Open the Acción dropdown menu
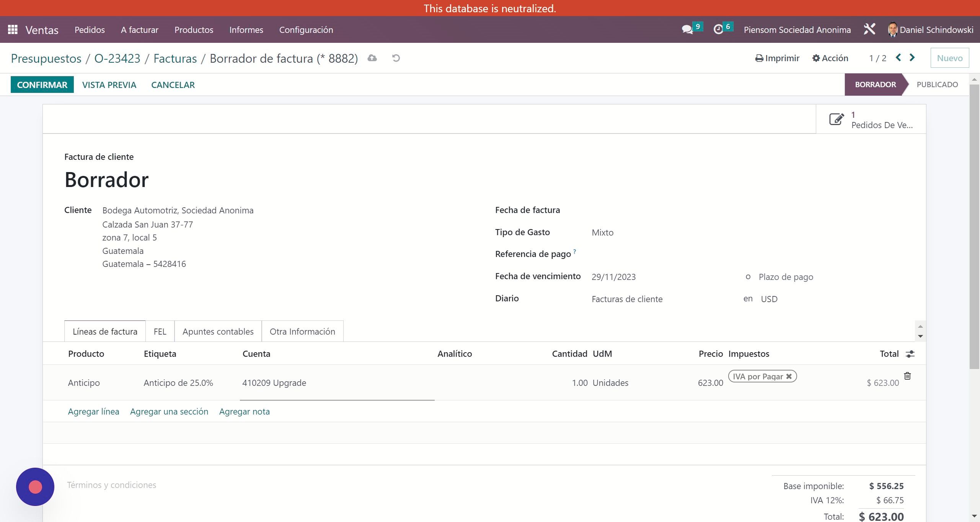 click(830, 58)
